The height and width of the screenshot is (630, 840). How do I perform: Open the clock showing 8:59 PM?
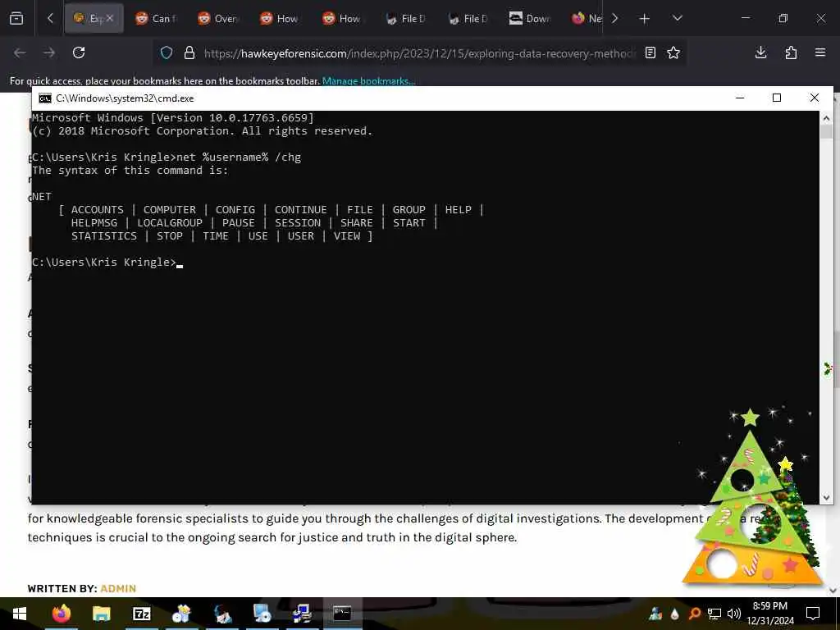770,614
